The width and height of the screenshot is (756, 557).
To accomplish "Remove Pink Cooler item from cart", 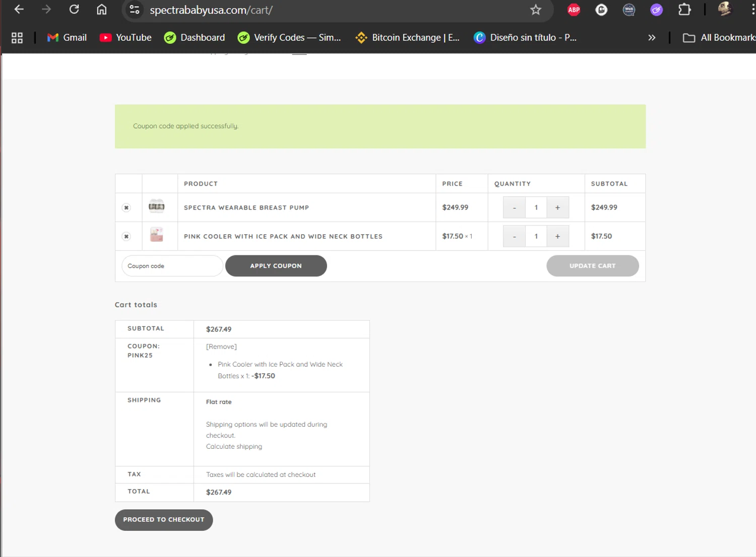I will (x=127, y=236).
